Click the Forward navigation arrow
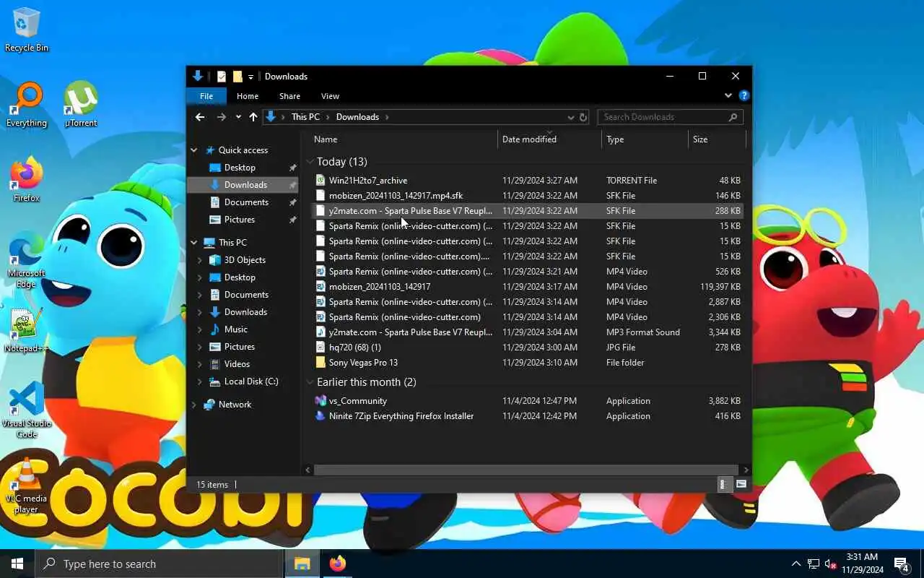Screen dimensions: 924x578 tap(222, 117)
